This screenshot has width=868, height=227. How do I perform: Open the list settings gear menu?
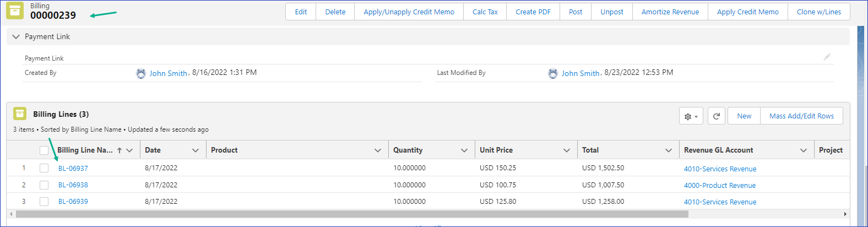tap(691, 116)
